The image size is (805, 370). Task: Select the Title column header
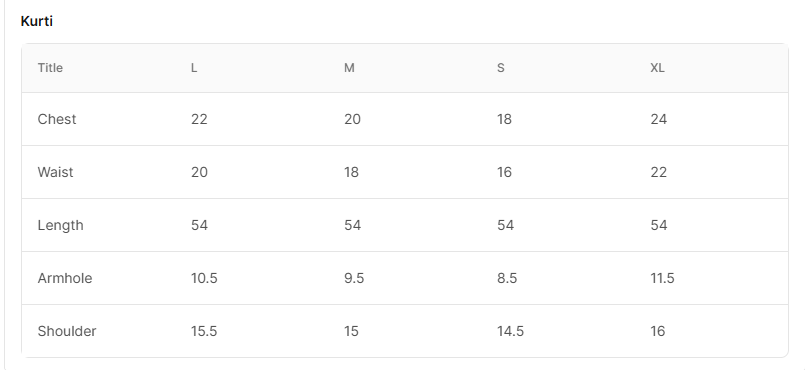[x=50, y=68]
